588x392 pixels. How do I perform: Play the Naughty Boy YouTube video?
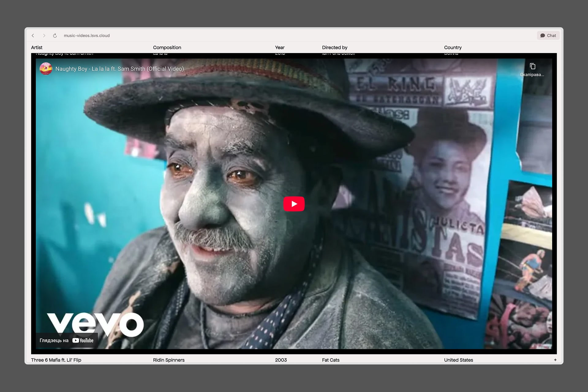click(x=294, y=204)
